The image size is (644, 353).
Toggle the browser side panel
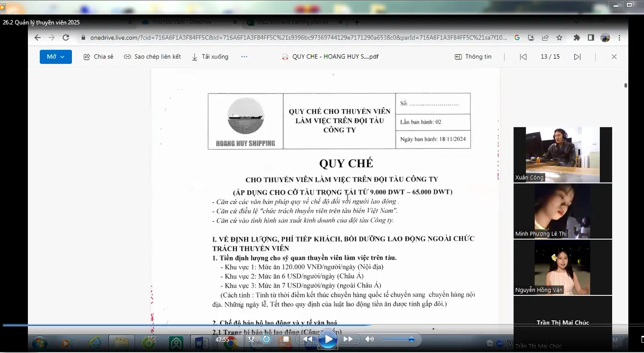coord(591,38)
